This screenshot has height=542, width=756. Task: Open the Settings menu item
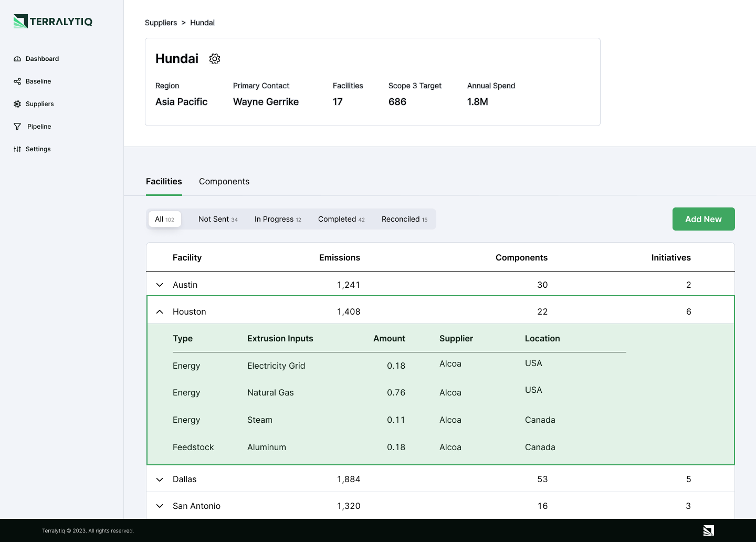[x=33, y=149]
